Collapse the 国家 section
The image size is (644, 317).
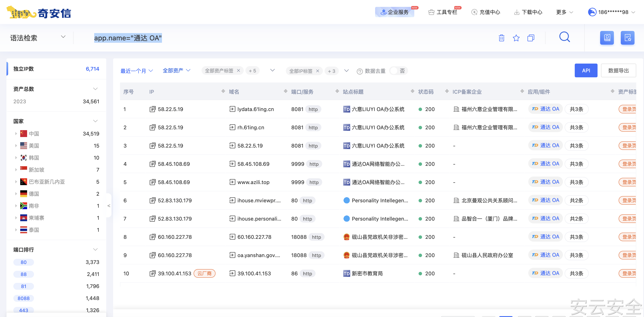click(95, 121)
